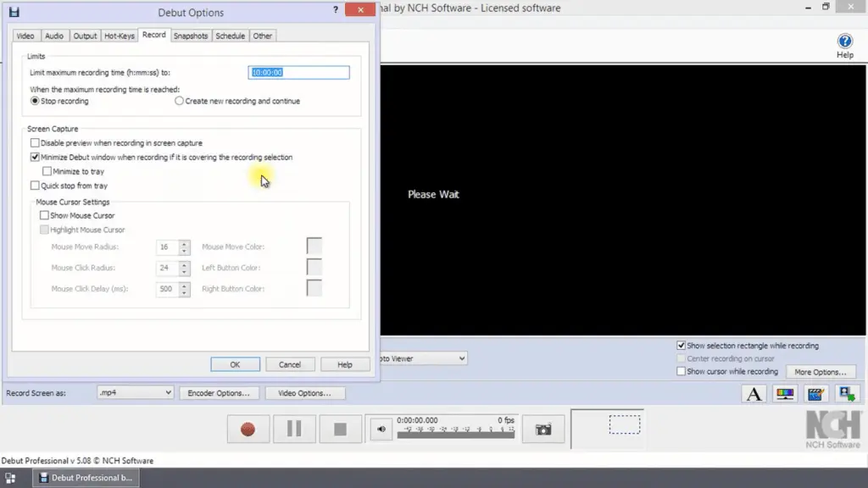
Task: Open the color adjustments icon
Action: pos(784,394)
